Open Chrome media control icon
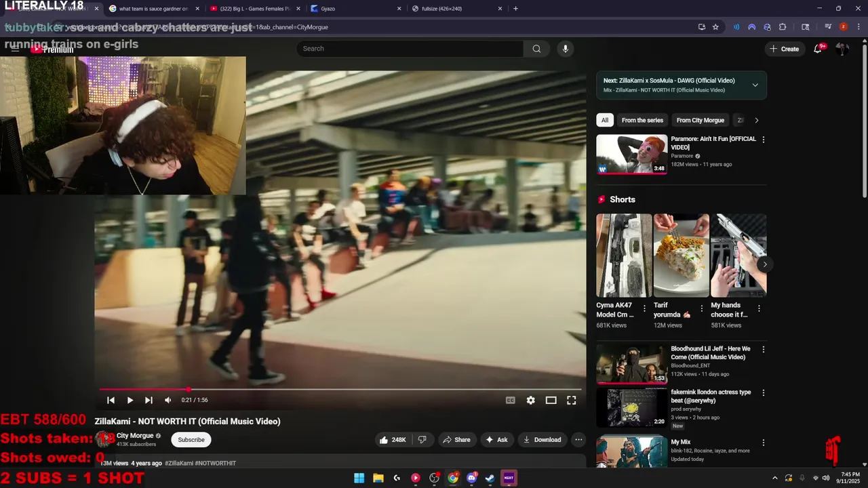Viewport: 868px width, 488px height. [828, 27]
